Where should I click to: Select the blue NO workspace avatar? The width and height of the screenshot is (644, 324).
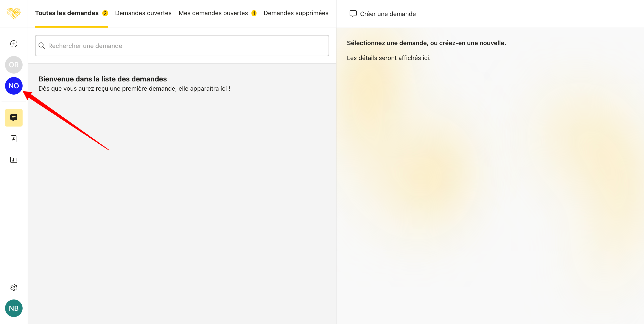(x=14, y=86)
